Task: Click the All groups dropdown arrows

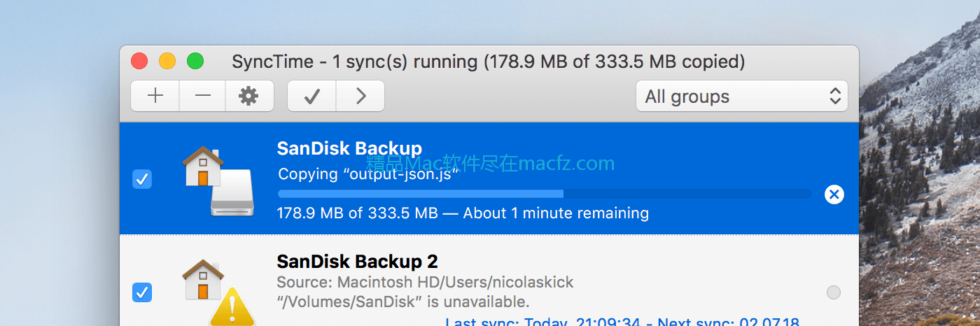Action: [x=834, y=97]
